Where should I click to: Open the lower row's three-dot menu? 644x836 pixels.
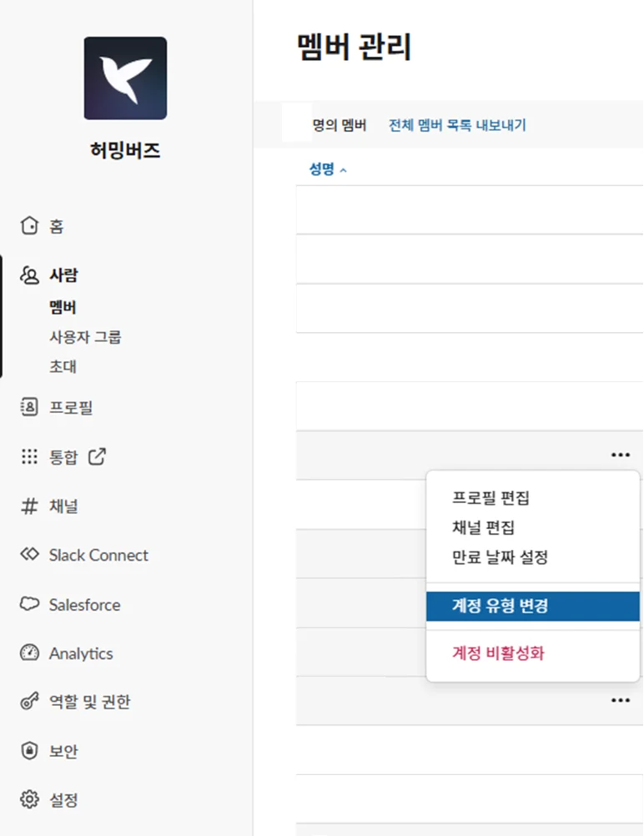tap(620, 701)
